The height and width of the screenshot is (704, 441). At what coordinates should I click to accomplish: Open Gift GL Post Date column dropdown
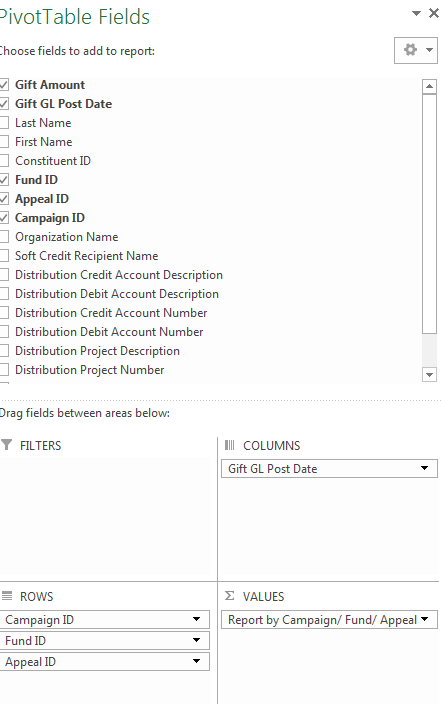(424, 468)
